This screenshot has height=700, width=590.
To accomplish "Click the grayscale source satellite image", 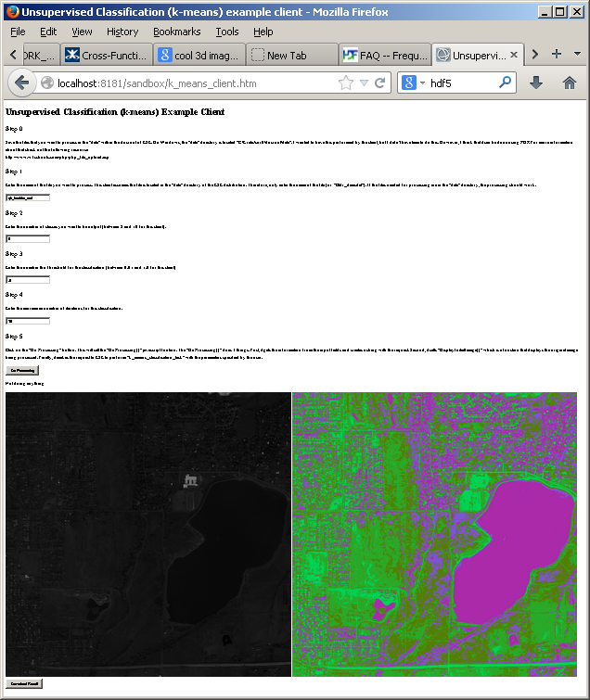I will (148, 534).
